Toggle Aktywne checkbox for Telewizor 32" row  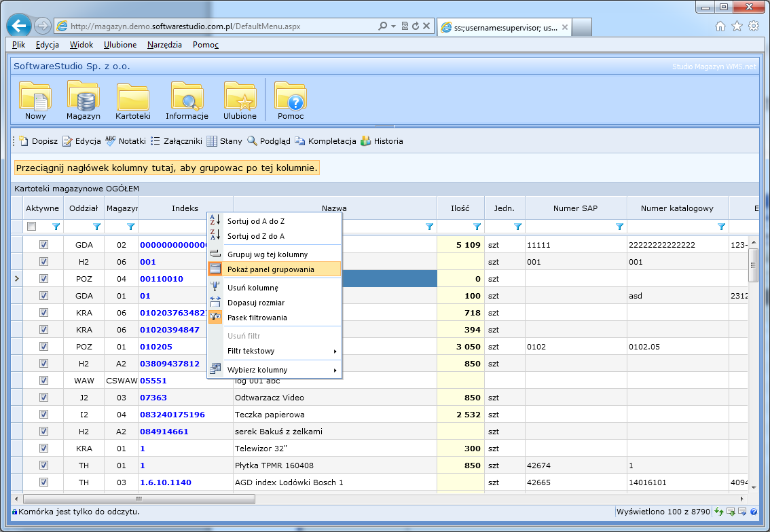click(43, 448)
